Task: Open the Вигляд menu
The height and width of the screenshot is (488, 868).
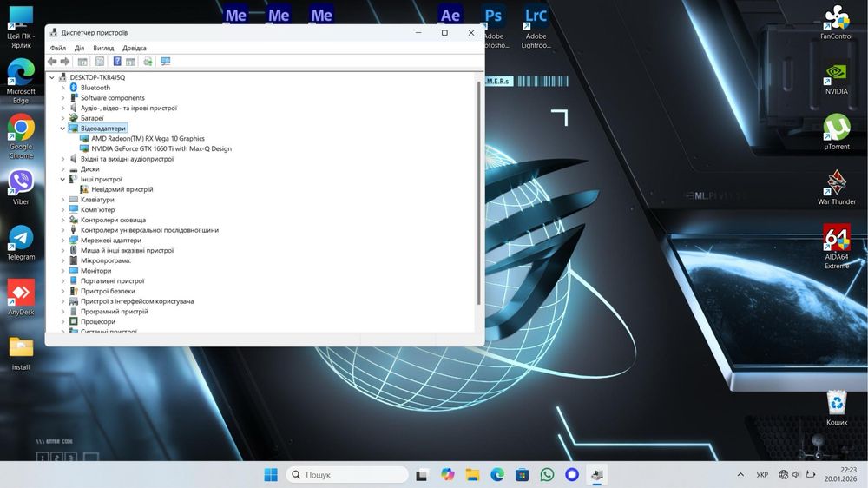Action: 103,48
